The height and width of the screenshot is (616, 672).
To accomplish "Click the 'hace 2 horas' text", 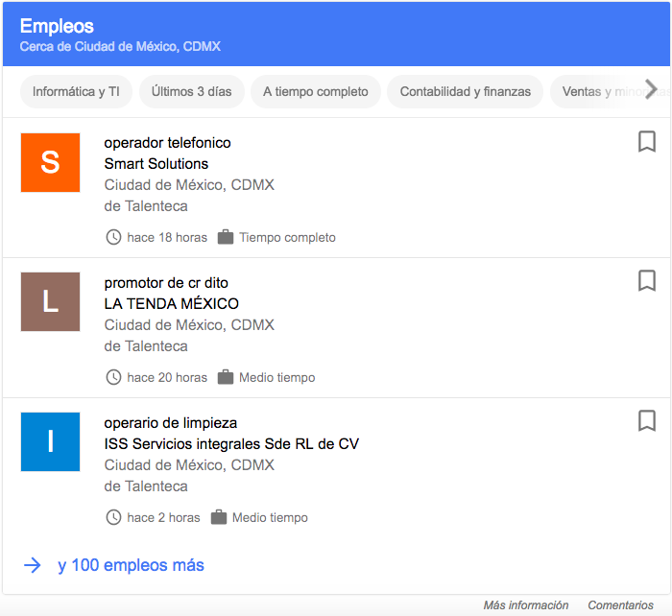I will point(164,517).
